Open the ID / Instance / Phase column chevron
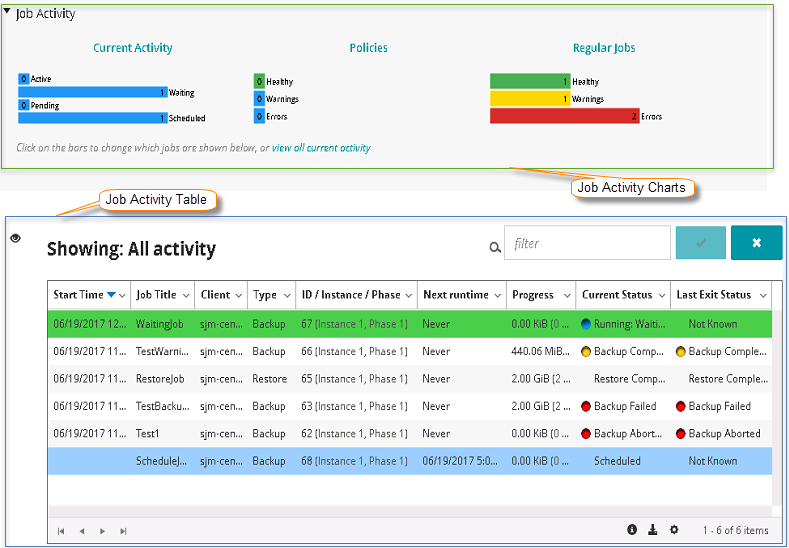This screenshot has width=789, height=548. click(409, 296)
